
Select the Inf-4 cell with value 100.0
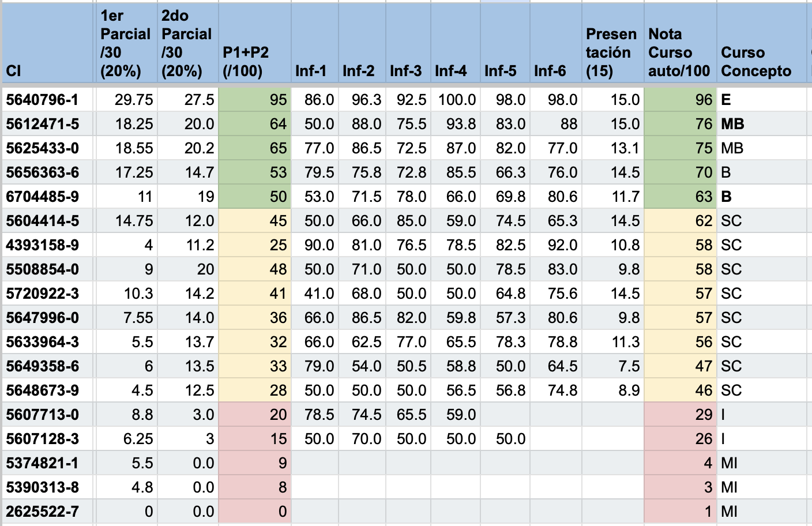click(456, 100)
